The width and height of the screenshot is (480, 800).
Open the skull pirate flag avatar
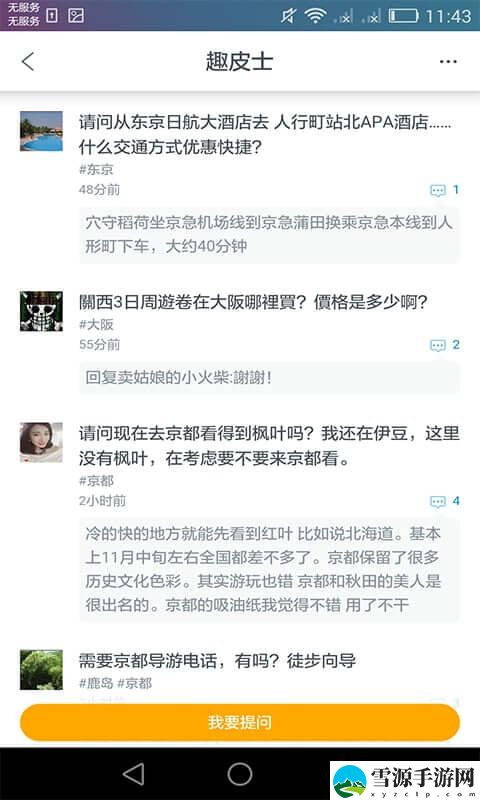41,311
